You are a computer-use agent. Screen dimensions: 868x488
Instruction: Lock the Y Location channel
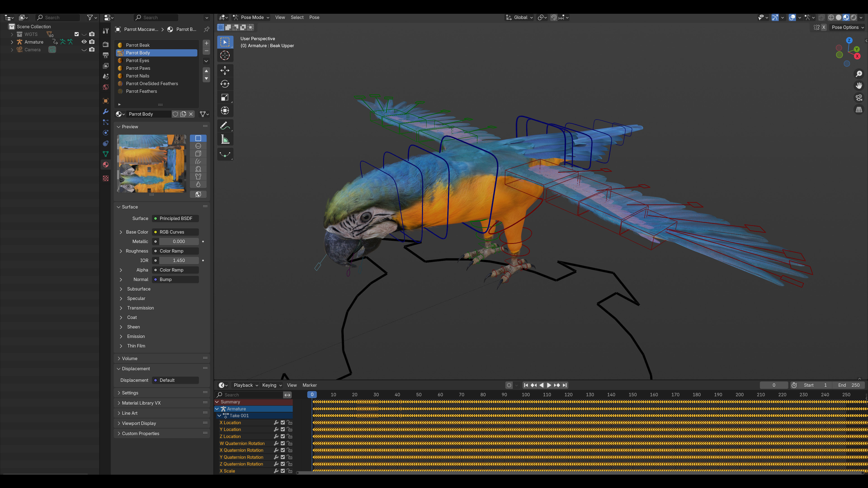coord(289,430)
